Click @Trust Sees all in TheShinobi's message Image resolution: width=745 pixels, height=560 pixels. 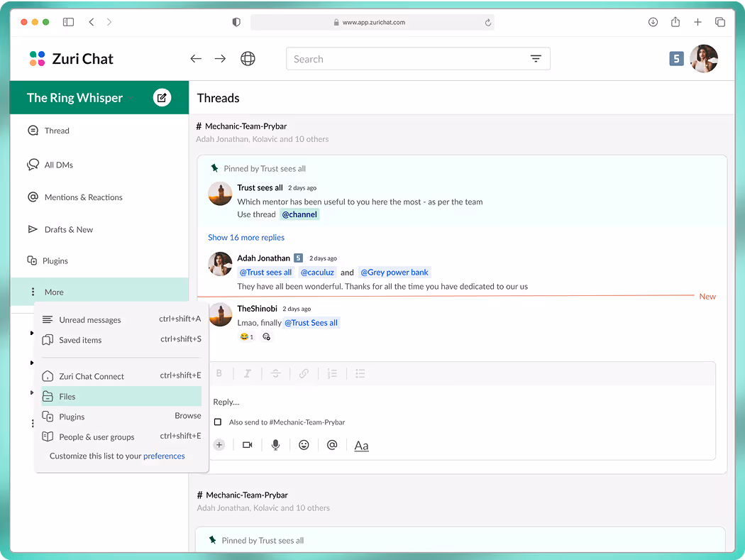(x=311, y=323)
